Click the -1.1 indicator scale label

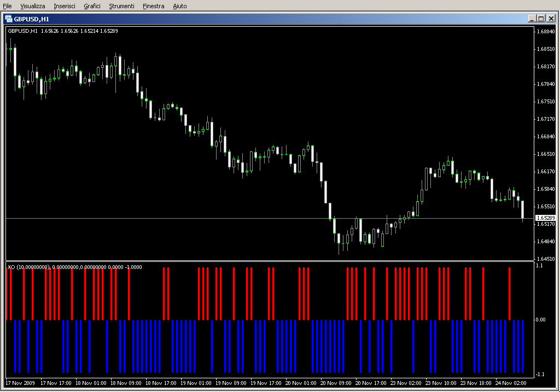pos(540,374)
